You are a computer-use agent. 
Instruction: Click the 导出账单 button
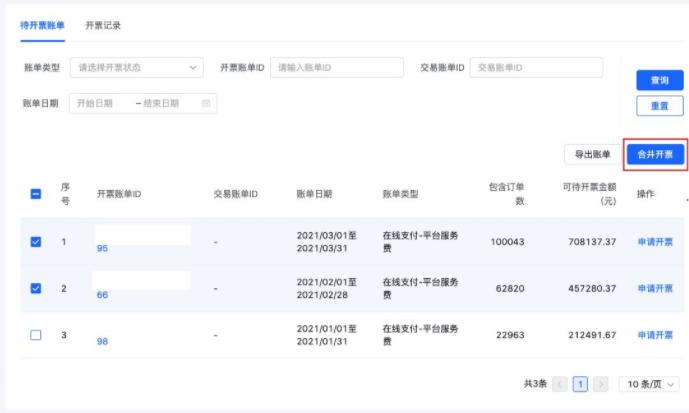point(592,154)
